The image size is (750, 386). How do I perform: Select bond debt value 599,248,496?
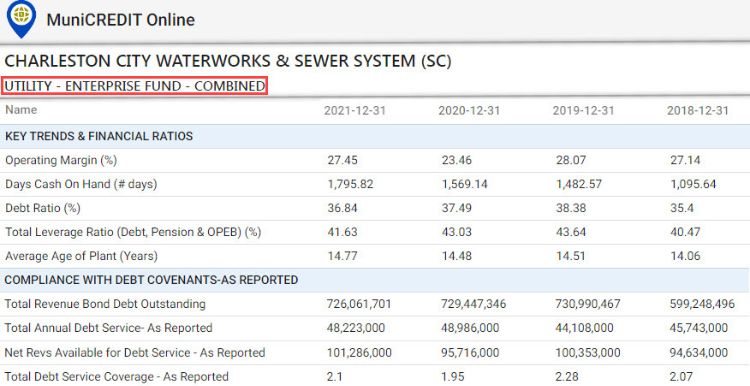click(x=702, y=304)
